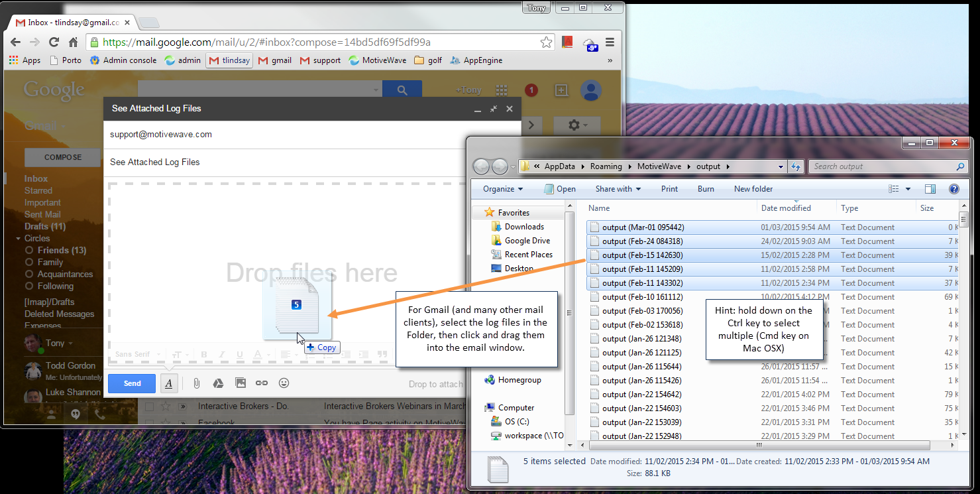Screen dimensions: 980x494
Task: Open the emoticon picker in compose
Action: 284,383
